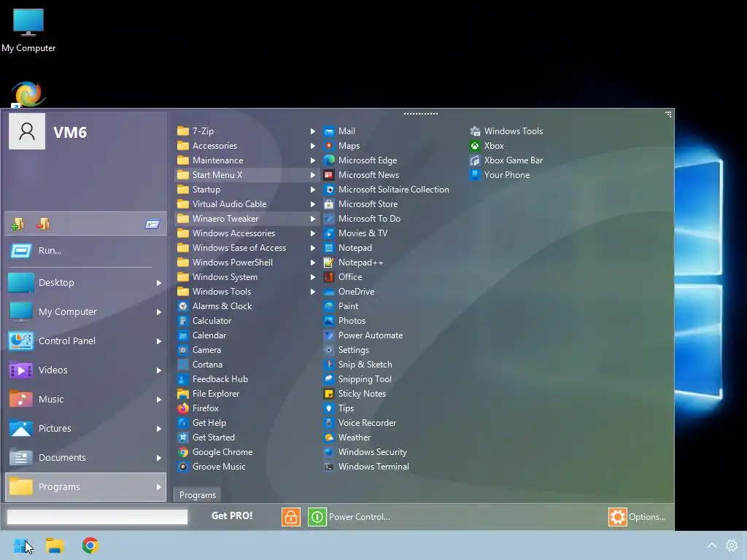Open the Windows System folder
Screen dimensions: 747x560
click(x=247, y=276)
